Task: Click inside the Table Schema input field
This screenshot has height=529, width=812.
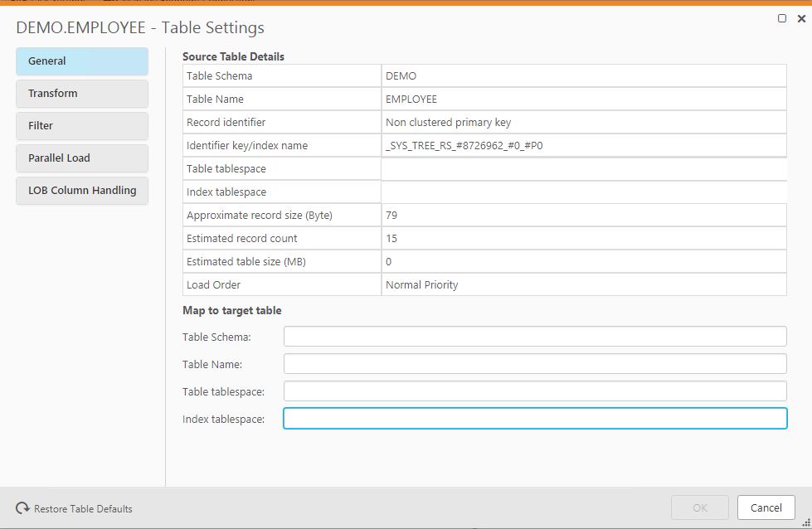Action: pyautogui.click(x=534, y=336)
